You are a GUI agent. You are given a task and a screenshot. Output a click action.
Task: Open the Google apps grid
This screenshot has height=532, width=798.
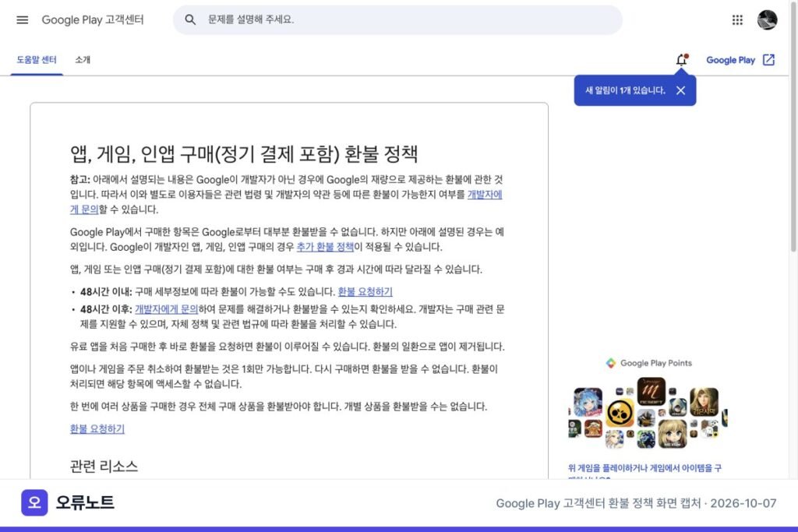tap(737, 19)
